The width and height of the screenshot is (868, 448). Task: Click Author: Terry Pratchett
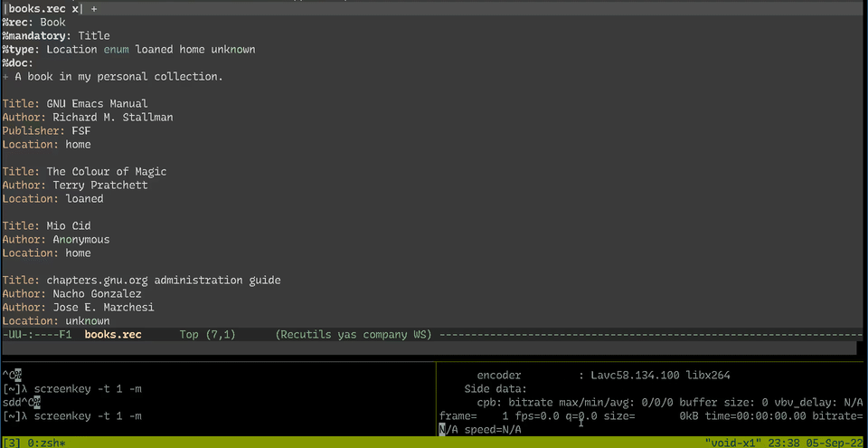click(x=75, y=186)
